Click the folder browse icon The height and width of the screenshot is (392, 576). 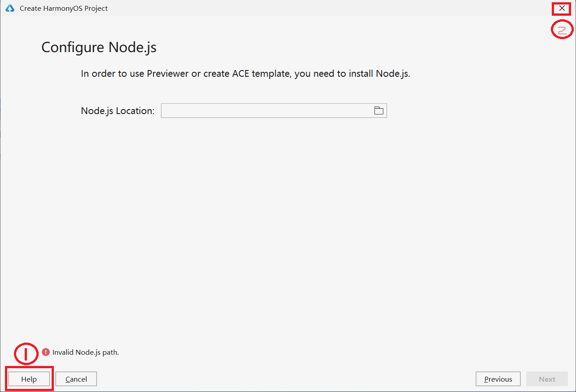(x=378, y=110)
